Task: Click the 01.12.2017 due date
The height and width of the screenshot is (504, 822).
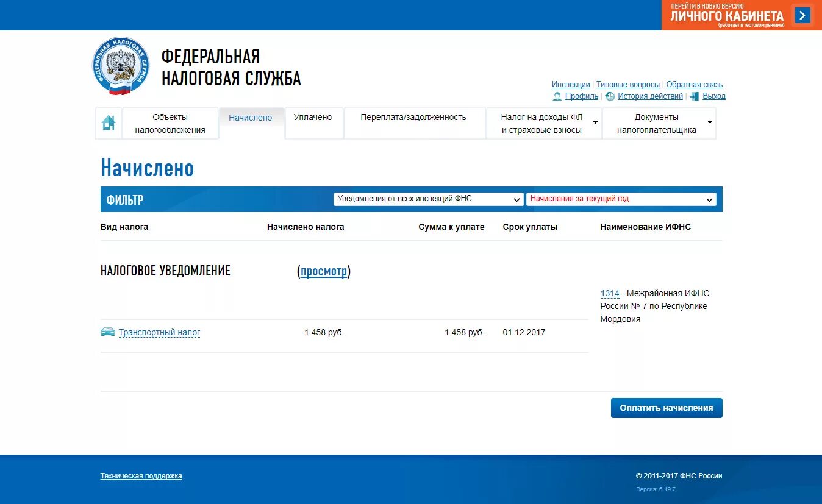Action: (524, 332)
